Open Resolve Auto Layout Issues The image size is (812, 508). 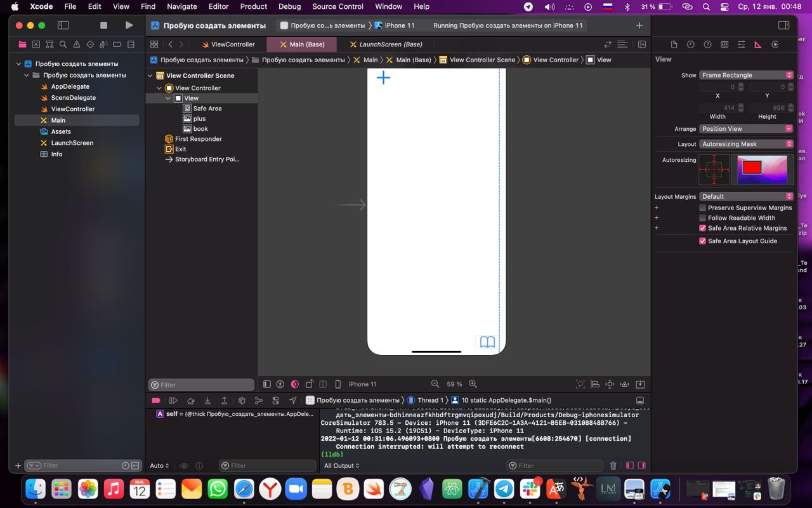pyautogui.click(x=625, y=384)
